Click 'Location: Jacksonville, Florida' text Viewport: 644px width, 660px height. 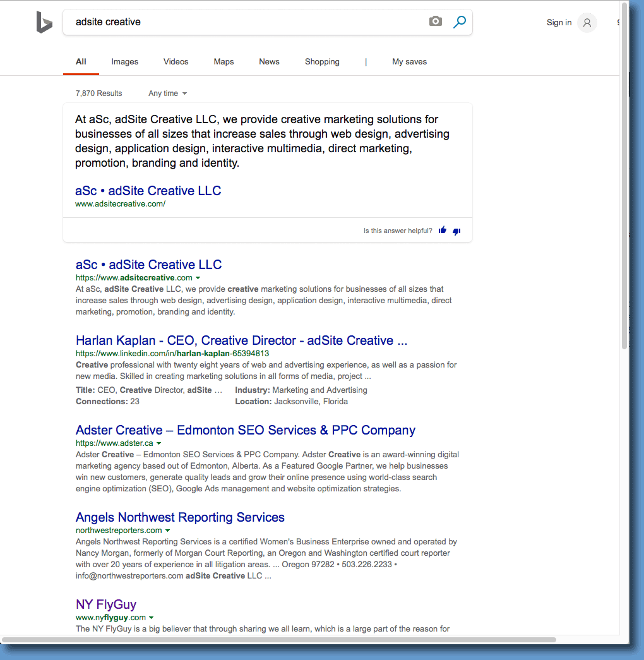point(291,402)
